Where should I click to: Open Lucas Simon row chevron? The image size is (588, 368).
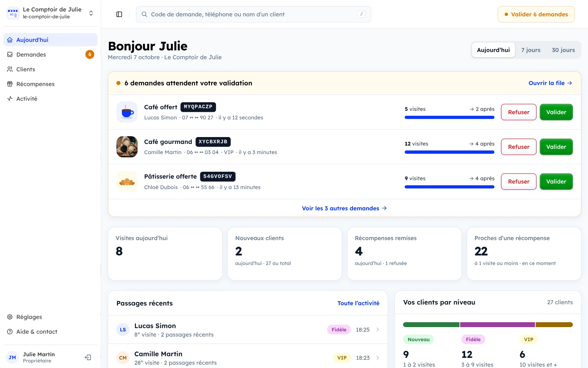coord(378,330)
